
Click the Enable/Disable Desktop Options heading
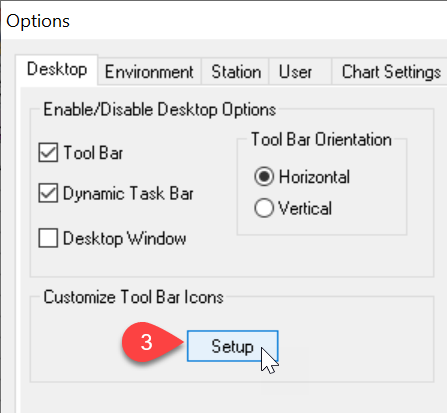coord(160,109)
